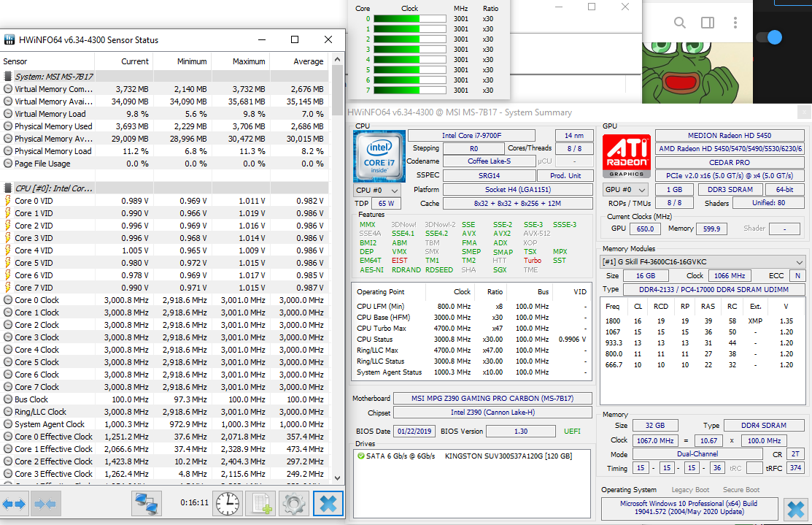Click the Pepe frog image thumbnail
The image size is (812, 525).
[x=697, y=72]
